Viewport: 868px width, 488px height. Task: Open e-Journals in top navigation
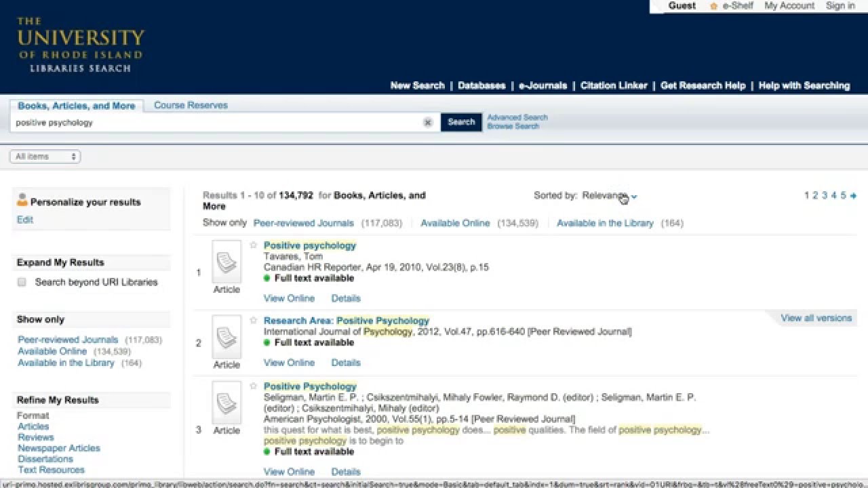542,85
